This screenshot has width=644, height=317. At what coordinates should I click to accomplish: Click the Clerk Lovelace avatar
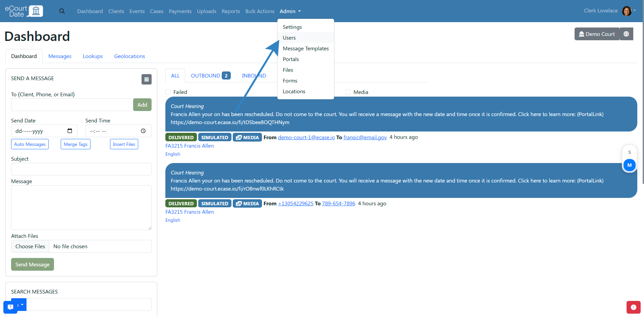627,11
